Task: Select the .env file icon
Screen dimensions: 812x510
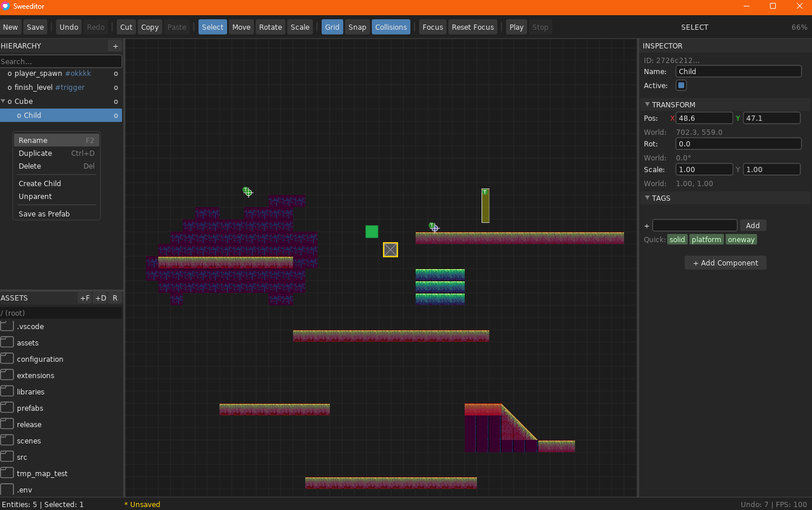Action: pos(7,490)
